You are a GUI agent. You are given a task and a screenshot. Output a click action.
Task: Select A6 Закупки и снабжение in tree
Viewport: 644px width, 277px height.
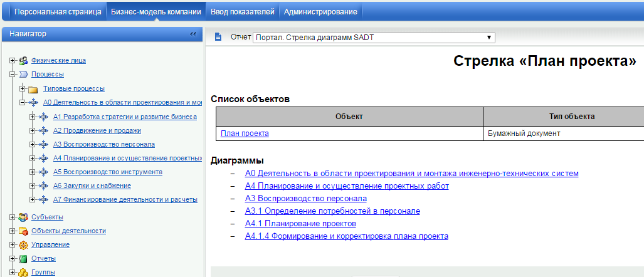[92, 186]
